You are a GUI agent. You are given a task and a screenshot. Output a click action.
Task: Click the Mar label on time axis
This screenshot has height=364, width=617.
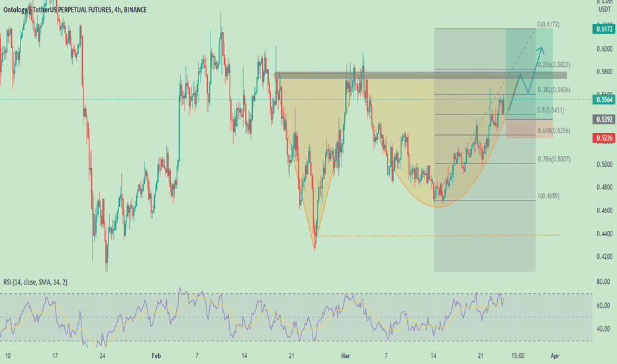click(345, 356)
